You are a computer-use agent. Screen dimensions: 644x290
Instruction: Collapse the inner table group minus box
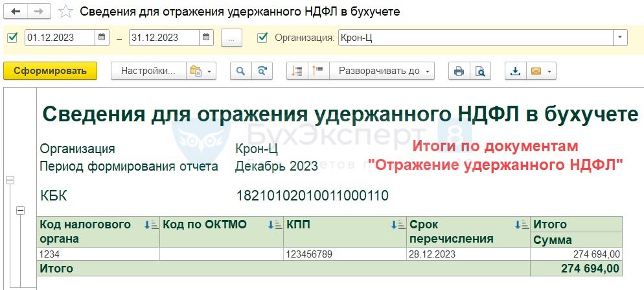coord(19,210)
